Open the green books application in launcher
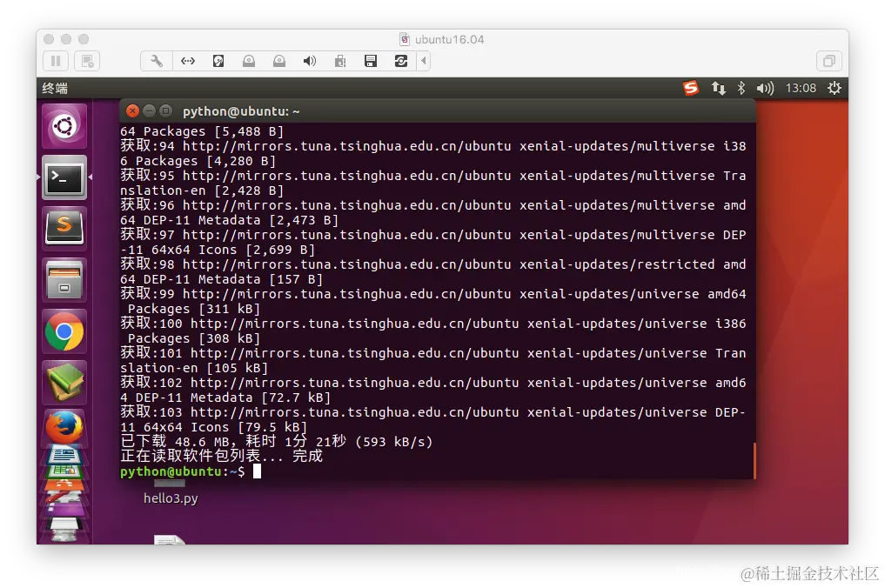The image size is (885, 588). 64,383
